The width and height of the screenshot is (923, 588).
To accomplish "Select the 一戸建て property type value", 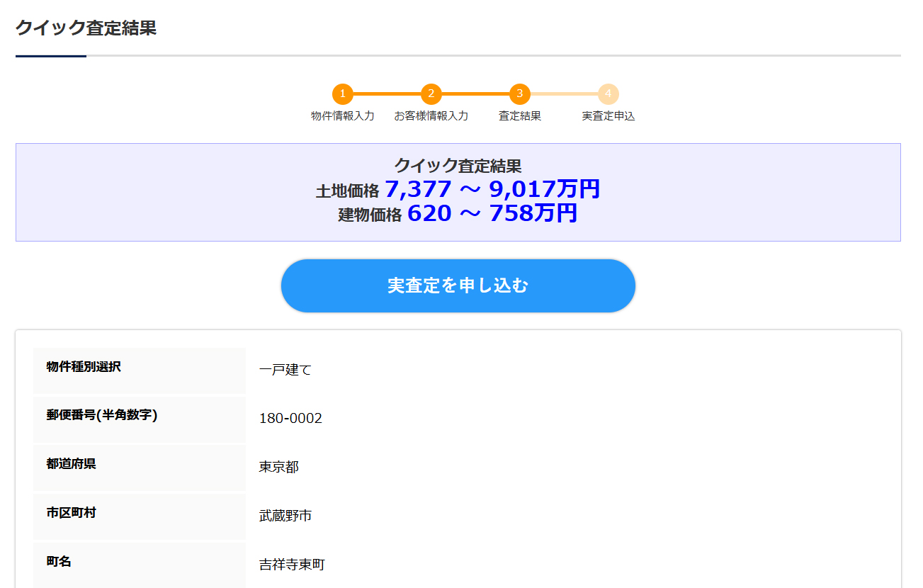I will pyautogui.click(x=285, y=369).
